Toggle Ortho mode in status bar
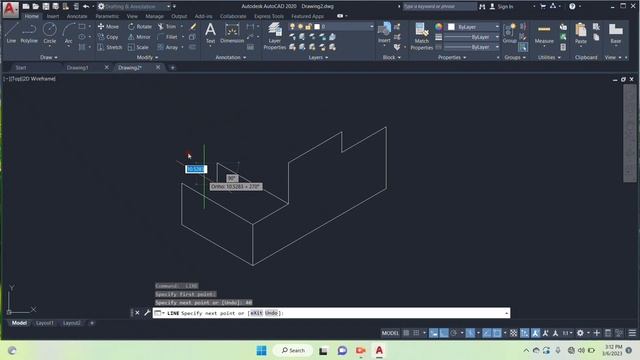 [x=444, y=333]
